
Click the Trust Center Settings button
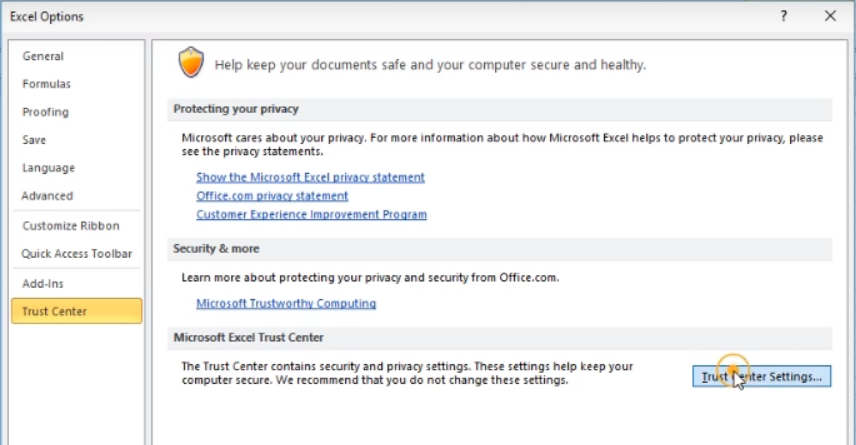click(762, 377)
